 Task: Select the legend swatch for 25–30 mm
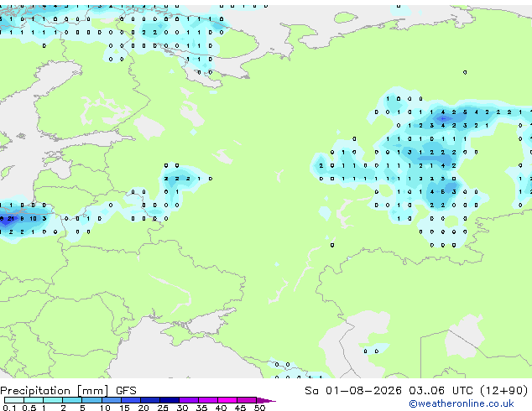tap(169, 400)
